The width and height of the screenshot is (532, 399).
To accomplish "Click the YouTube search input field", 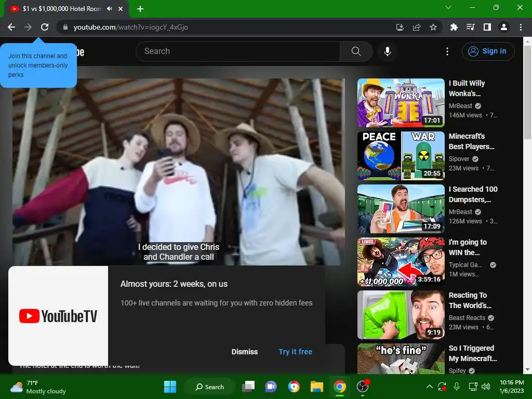I will 237,51.
